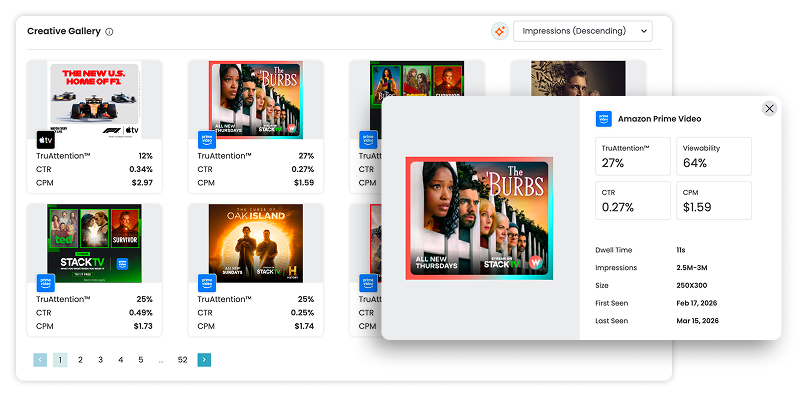This screenshot has width=800, height=400.
Task: Select page 2 in pagination
Action: point(80,360)
